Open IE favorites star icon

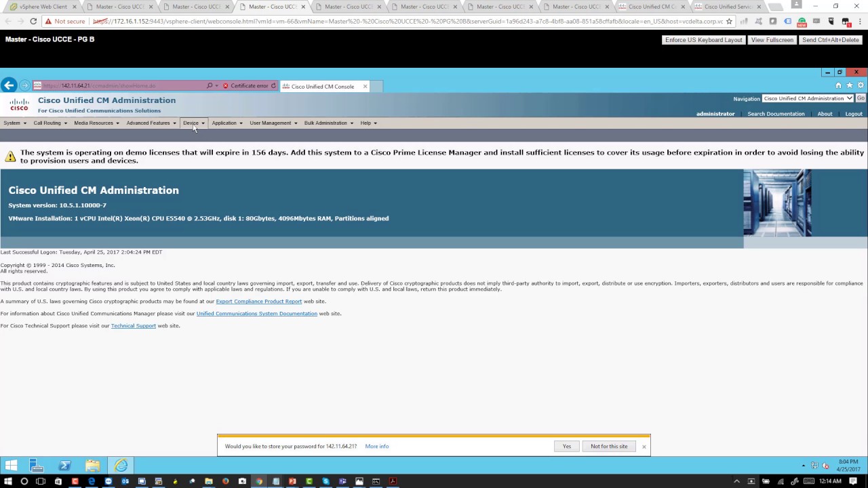pos(849,85)
